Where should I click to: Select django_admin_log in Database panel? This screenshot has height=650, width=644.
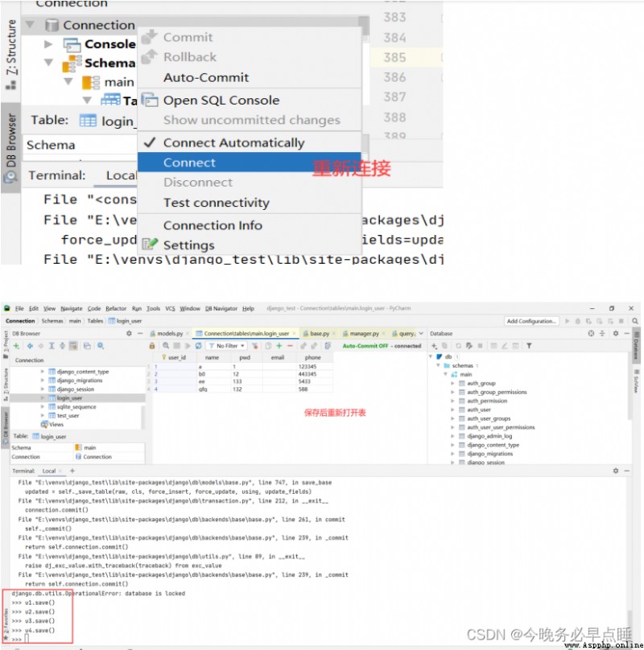(489, 436)
